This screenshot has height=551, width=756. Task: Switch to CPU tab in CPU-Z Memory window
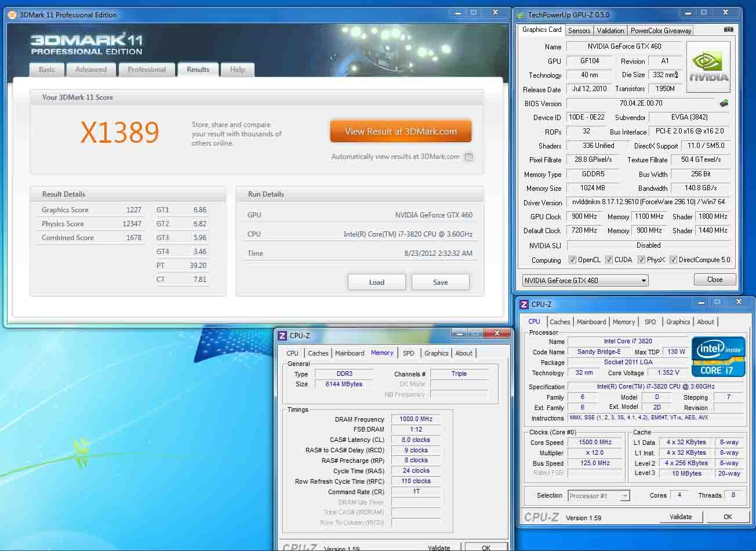[x=293, y=353]
